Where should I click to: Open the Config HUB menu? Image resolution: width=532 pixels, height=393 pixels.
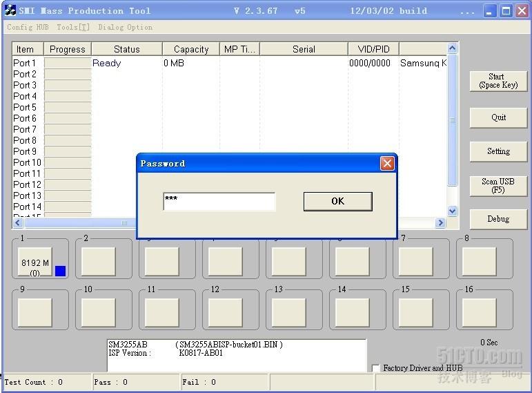pos(28,27)
